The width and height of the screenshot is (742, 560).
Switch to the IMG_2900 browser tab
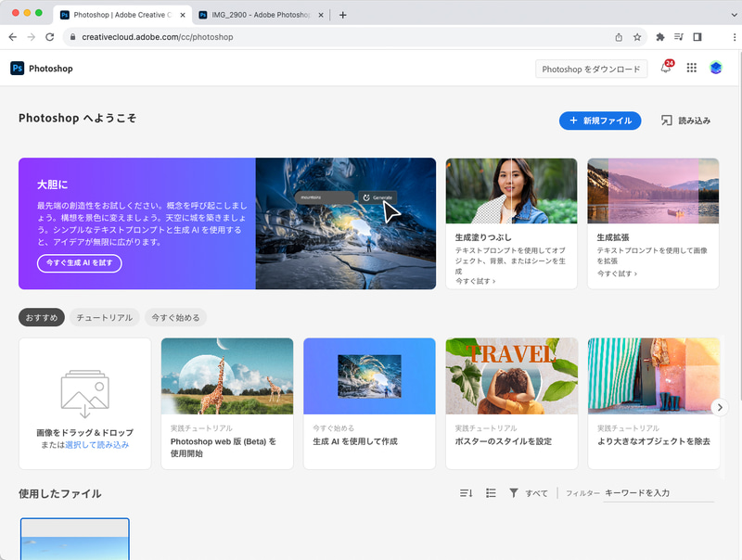coord(260,15)
